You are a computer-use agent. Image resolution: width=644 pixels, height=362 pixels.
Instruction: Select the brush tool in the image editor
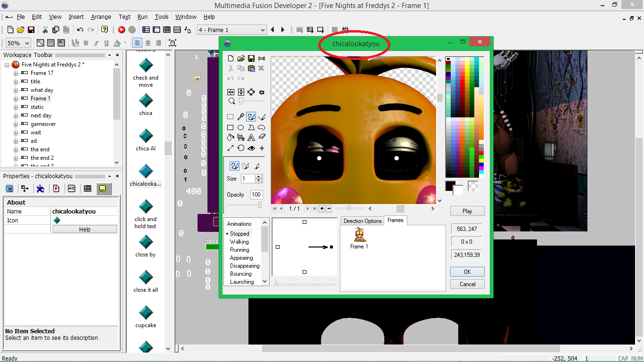click(251, 117)
